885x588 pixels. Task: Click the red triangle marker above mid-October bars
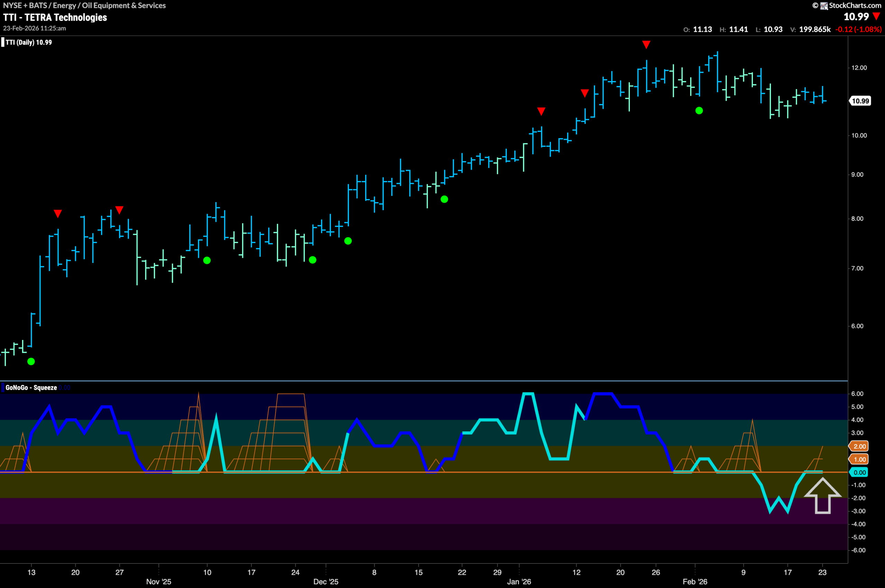click(57, 214)
